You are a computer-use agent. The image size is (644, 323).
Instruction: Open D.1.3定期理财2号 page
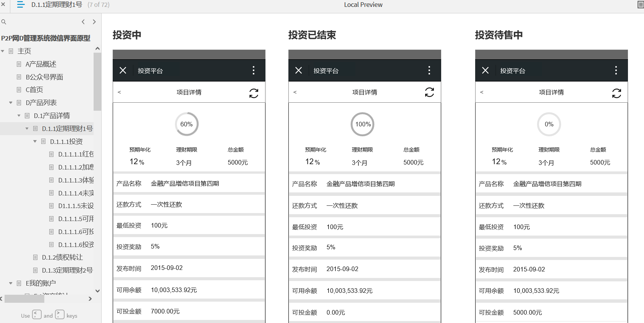point(67,270)
